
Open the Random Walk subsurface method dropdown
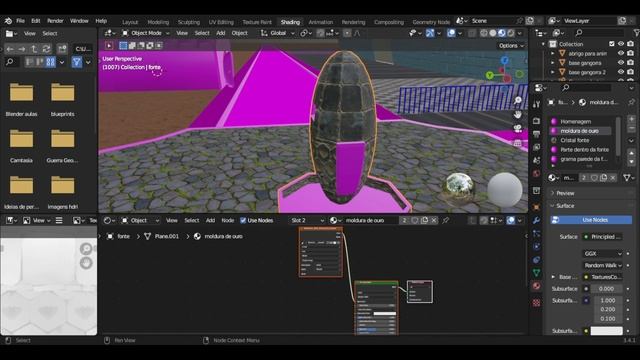(602, 265)
